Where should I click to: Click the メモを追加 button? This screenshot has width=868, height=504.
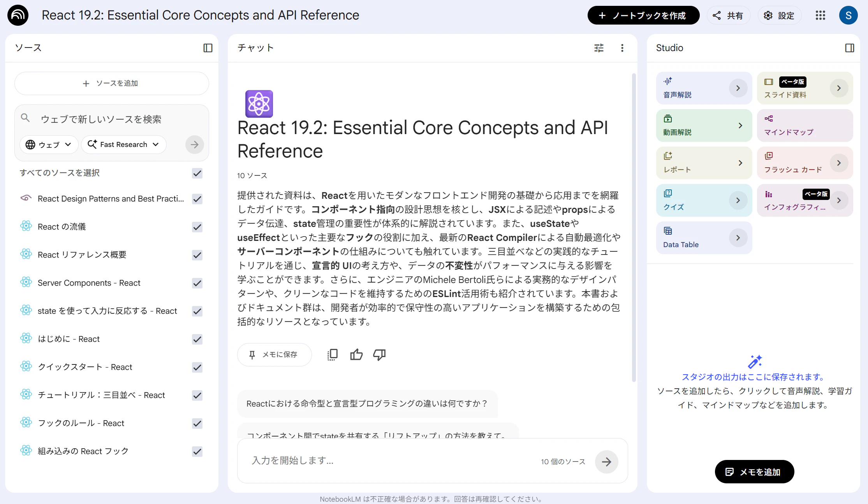pyautogui.click(x=754, y=472)
